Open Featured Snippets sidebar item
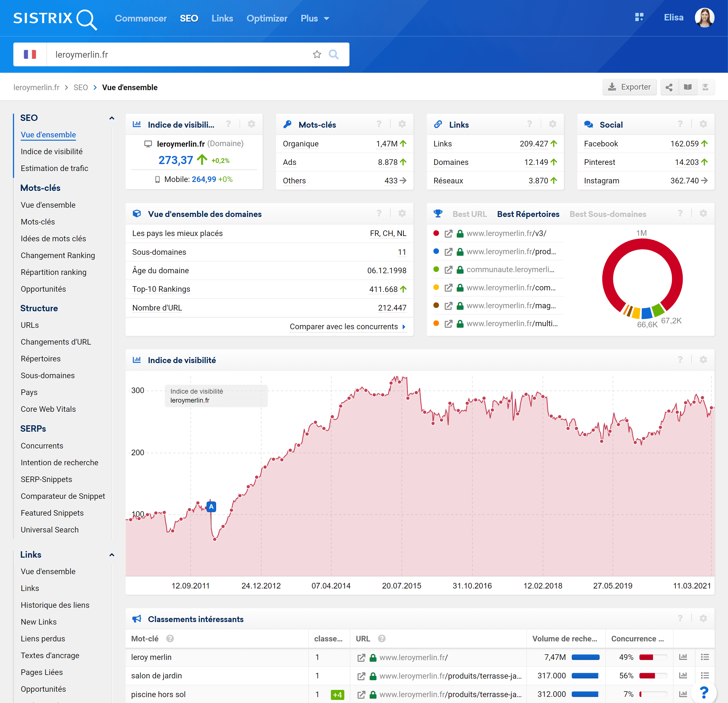This screenshot has height=703, width=728. click(x=52, y=513)
